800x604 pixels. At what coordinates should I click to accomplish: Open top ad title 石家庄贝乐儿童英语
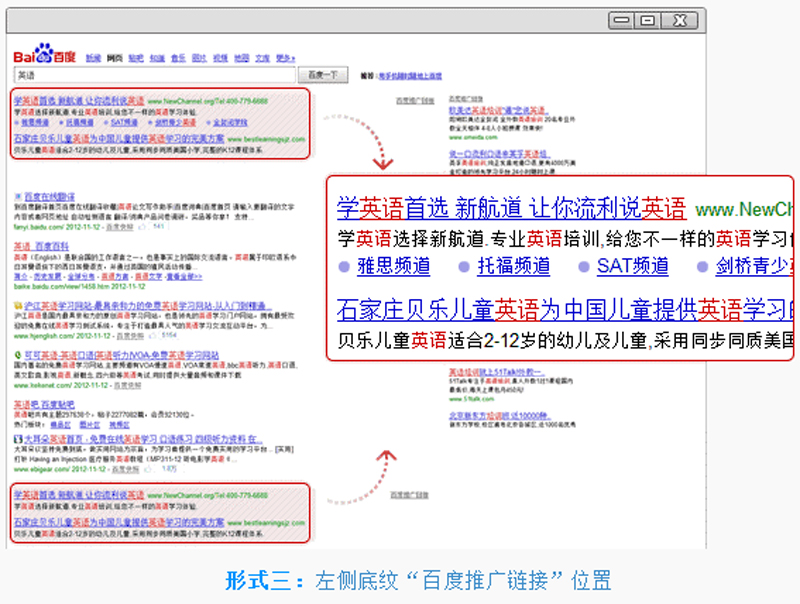119,139
